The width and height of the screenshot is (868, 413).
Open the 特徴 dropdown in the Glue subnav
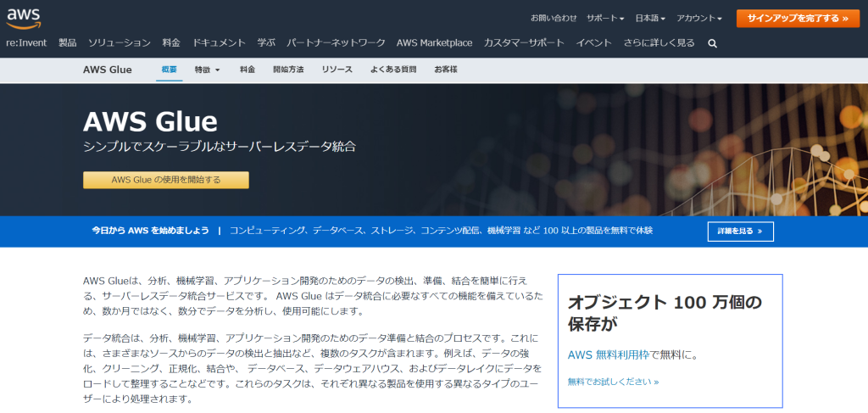[208, 70]
